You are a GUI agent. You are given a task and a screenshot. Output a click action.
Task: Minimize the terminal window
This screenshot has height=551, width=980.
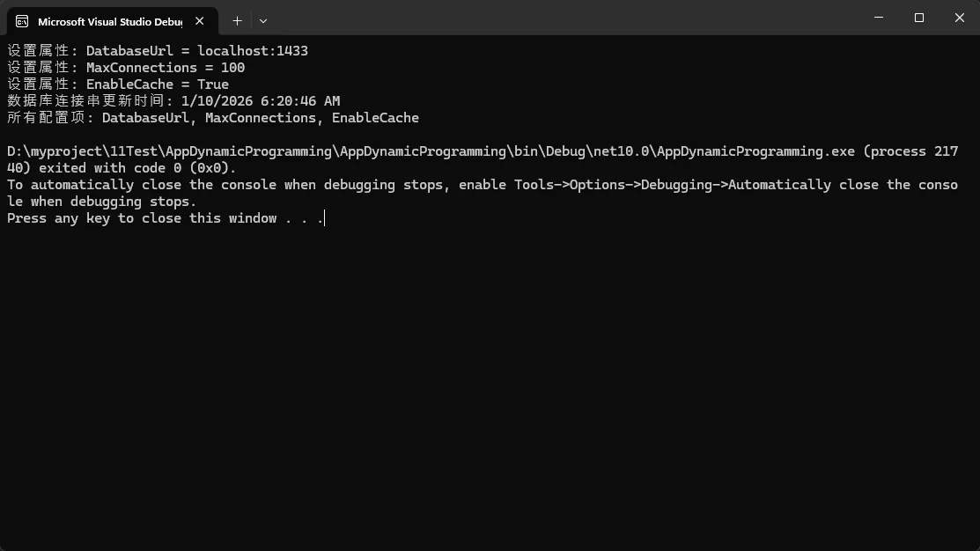click(x=879, y=18)
